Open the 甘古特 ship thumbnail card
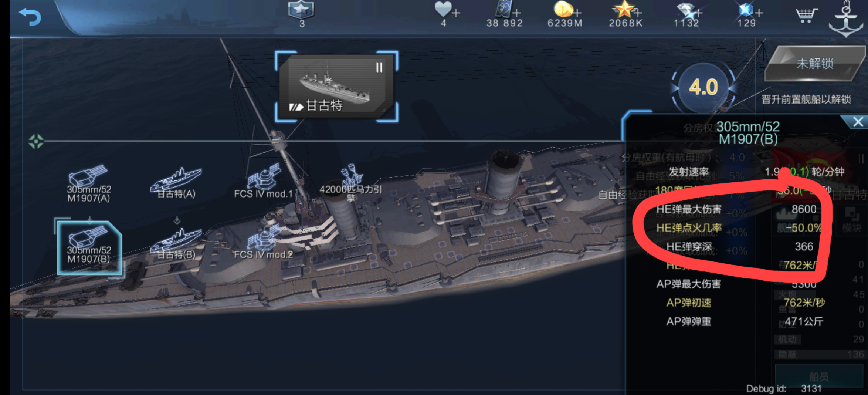The width and height of the screenshot is (868, 395). click(336, 87)
